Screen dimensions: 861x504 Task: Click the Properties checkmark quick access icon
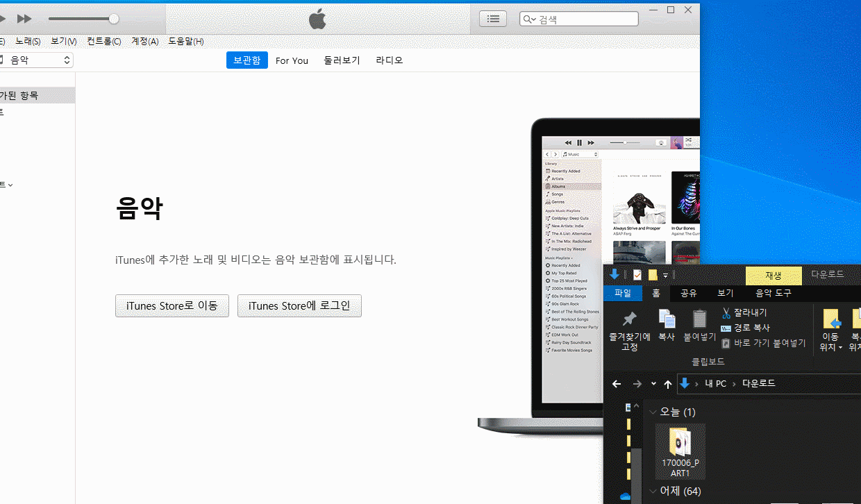click(637, 275)
